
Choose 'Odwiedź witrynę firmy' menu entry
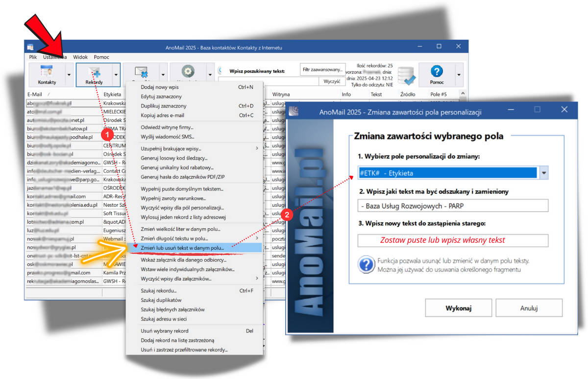click(x=195, y=127)
